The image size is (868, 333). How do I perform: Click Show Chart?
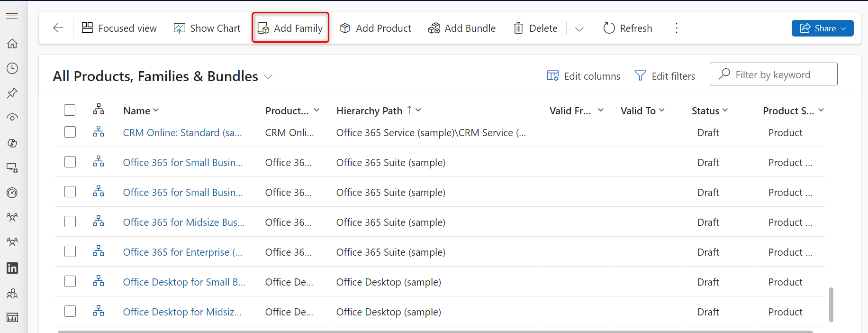tap(207, 28)
